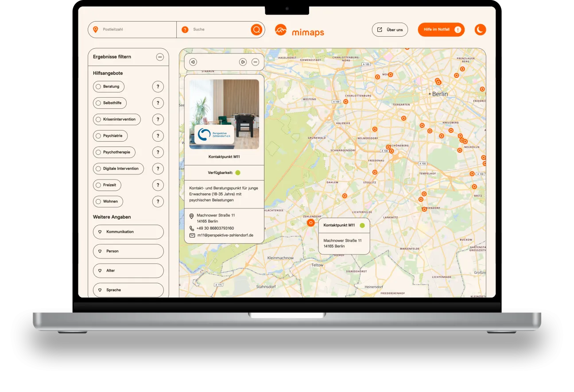Click the Berlin city label on map
Screen dimensions: 574x392
[440, 94]
